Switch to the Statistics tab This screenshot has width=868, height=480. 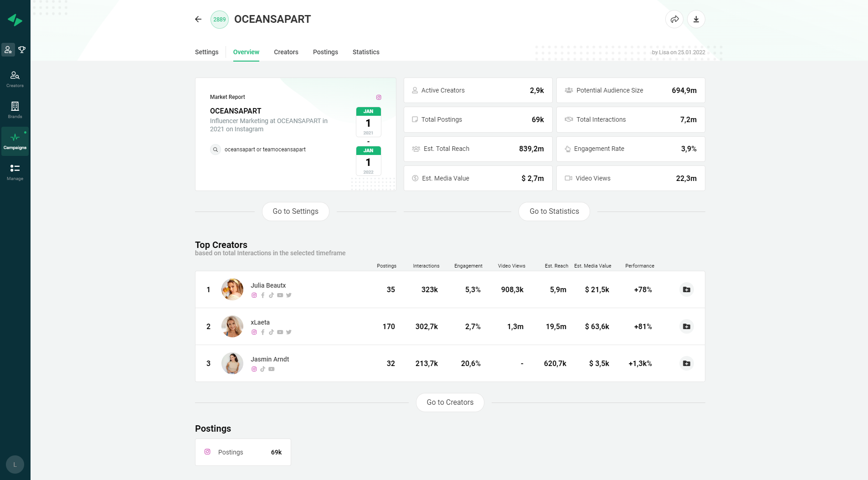(x=366, y=52)
